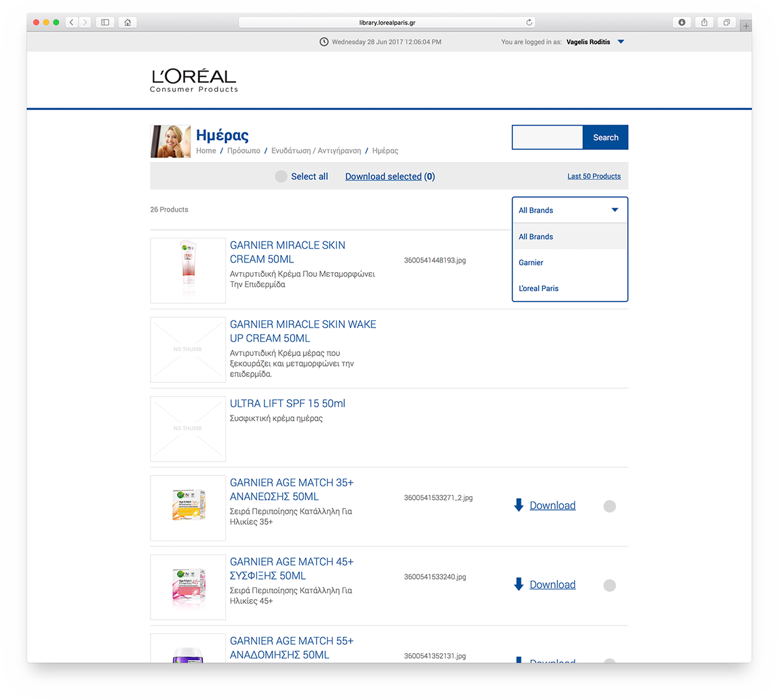Reload the page in the address bar
The image size is (778, 700).
(x=529, y=22)
